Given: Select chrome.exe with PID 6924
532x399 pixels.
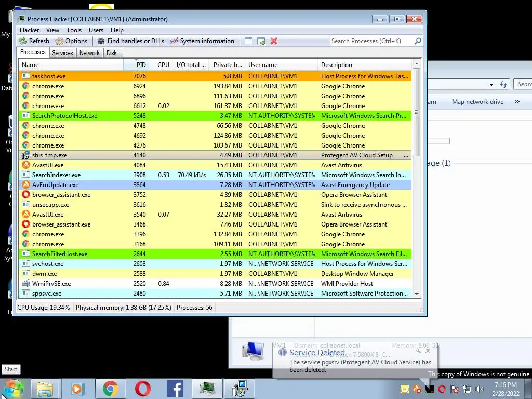Looking at the screenshot, I should (x=215, y=86).
